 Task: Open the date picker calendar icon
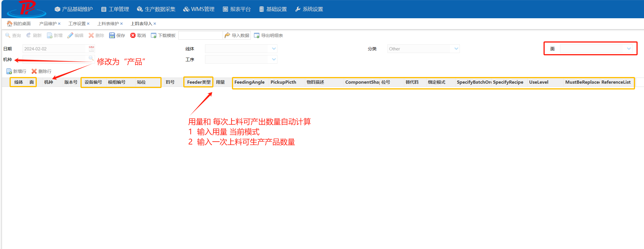pos(92,49)
